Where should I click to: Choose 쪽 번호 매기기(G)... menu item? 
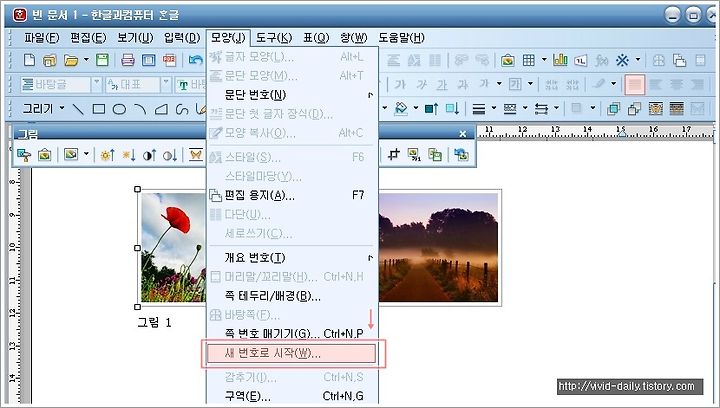292,334
